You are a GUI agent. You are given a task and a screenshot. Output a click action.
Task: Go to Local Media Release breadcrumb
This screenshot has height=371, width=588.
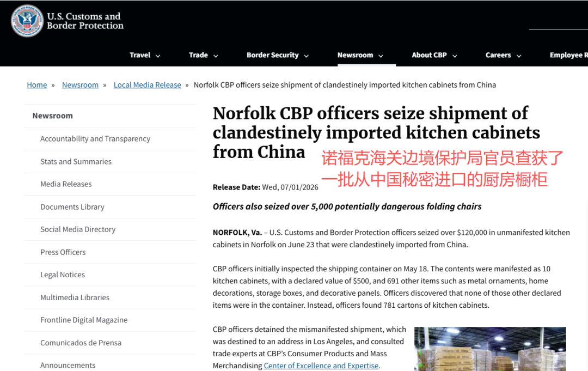click(148, 85)
